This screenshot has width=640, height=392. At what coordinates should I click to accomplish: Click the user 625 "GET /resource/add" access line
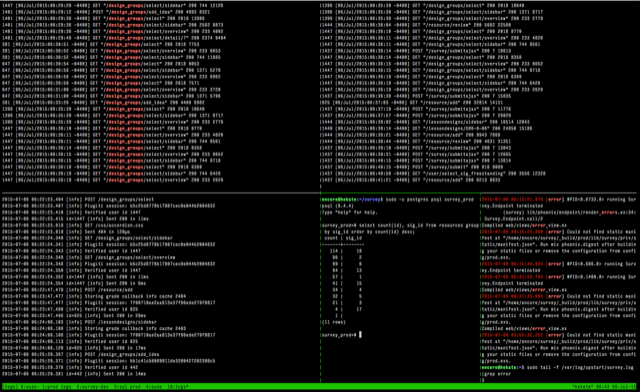(412, 103)
